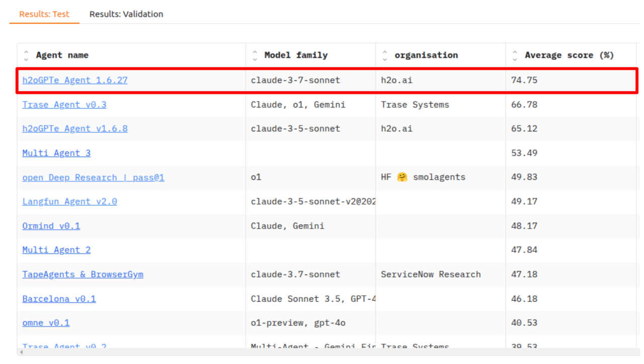Sort by Average score (%) column
The image size is (644, 364).
515,55
